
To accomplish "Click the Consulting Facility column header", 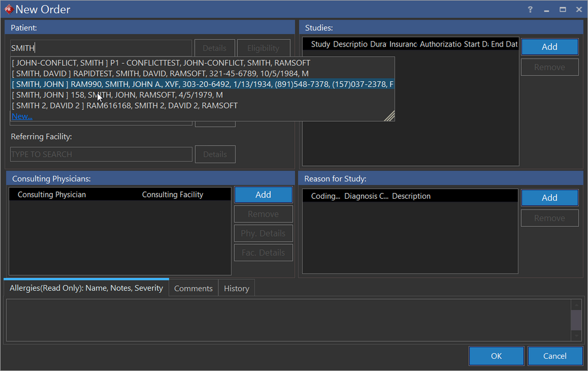I will (x=172, y=195).
